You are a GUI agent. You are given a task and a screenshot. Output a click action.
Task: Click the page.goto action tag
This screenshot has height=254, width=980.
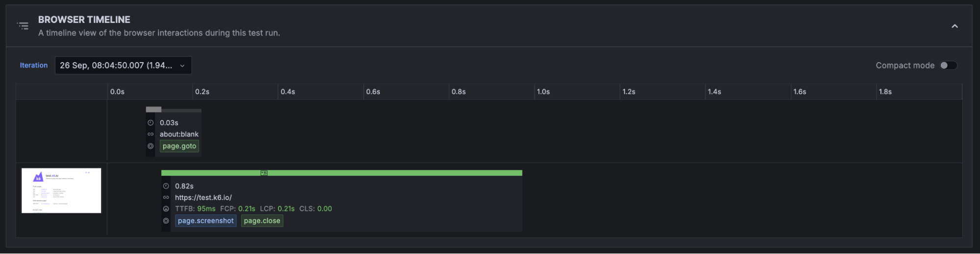[x=179, y=146]
